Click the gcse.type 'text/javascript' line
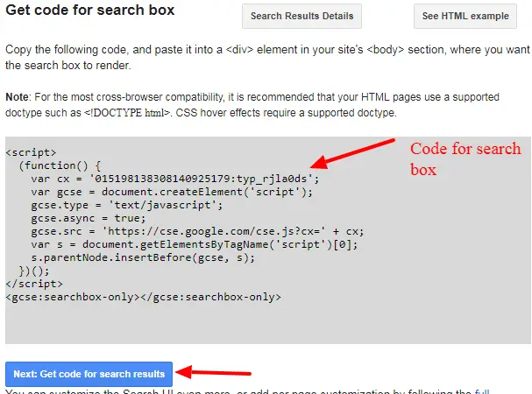The width and height of the screenshot is (532, 394). [127, 205]
